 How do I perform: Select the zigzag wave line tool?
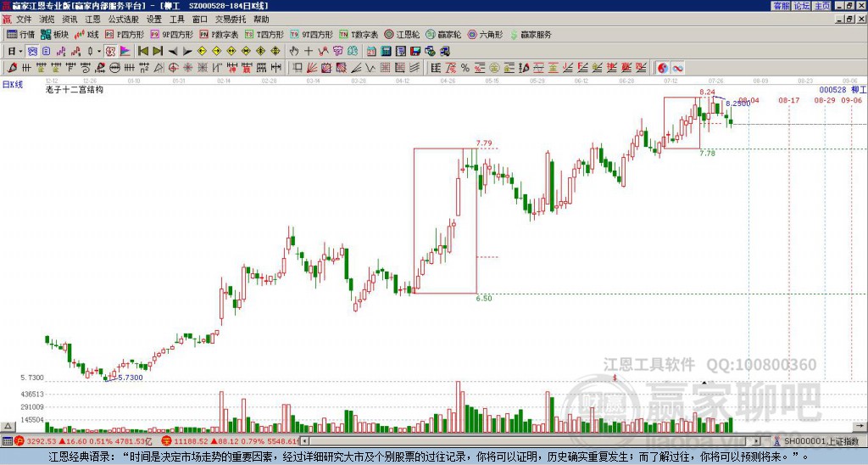[370, 68]
